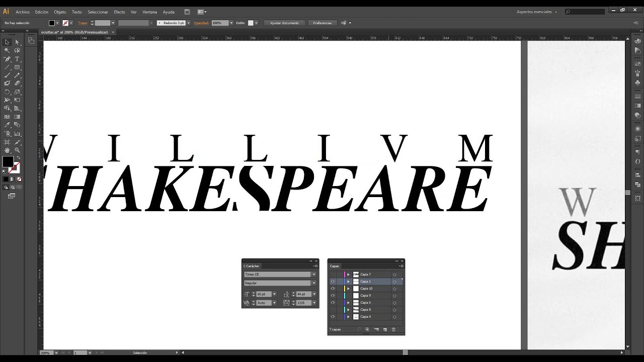
Task: Click delete selection trash icon in Capas panel
Action: [393, 329]
